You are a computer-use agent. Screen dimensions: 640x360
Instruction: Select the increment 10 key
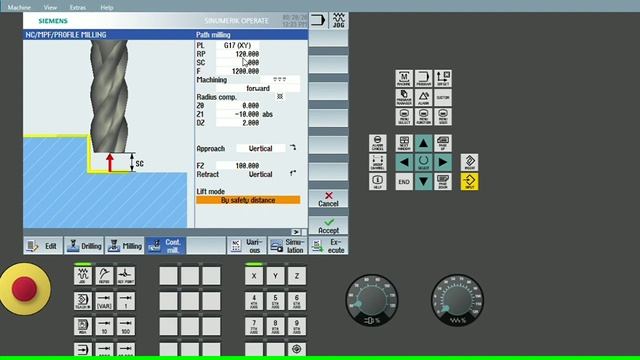click(104, 327)
